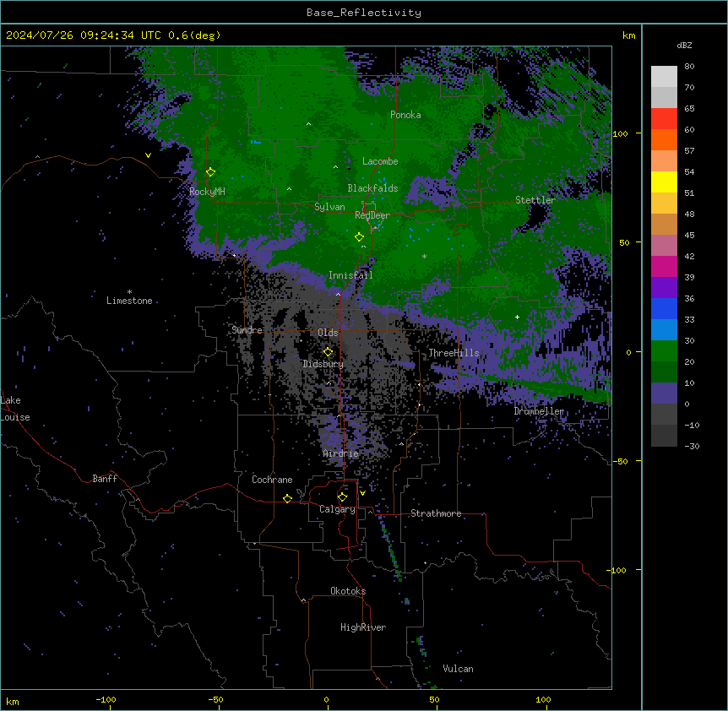Click the yellow diamond marker above RockyMH
728x711 pixels.
coord(210,172)
